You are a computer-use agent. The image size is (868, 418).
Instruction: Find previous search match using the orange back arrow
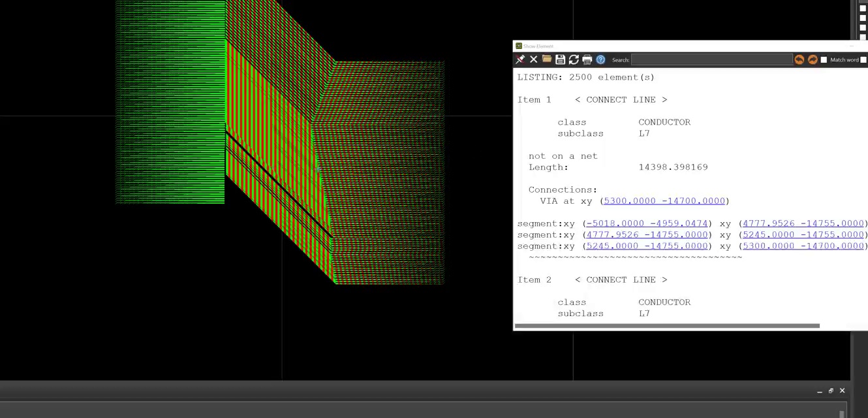pyautogui.click(x=799, y=60)
